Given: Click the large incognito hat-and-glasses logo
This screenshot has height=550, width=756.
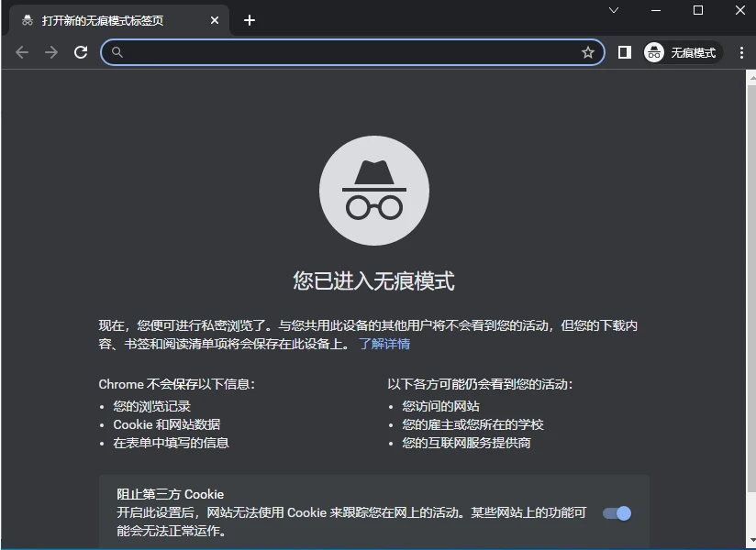Looking at the screenshot, I should (x=373, y=191).
